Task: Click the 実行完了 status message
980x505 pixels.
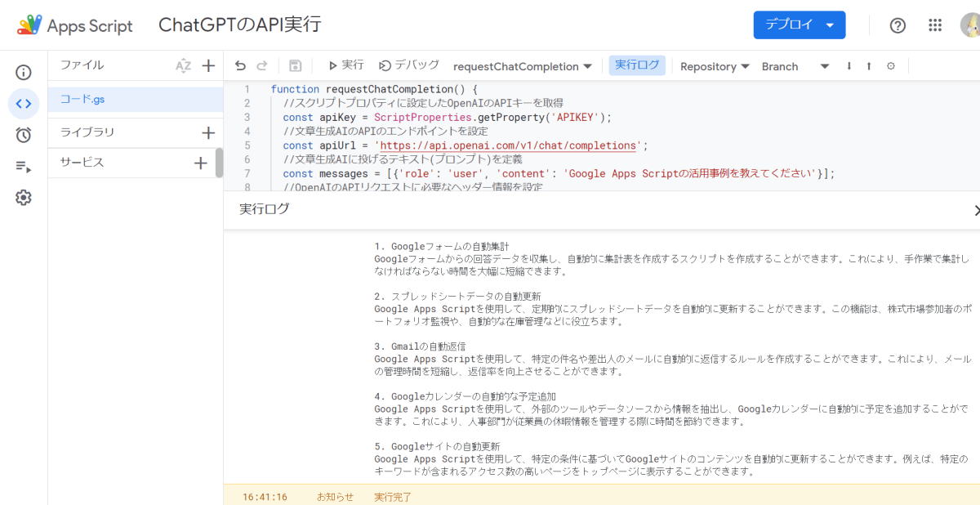Action: click(393, 497)
